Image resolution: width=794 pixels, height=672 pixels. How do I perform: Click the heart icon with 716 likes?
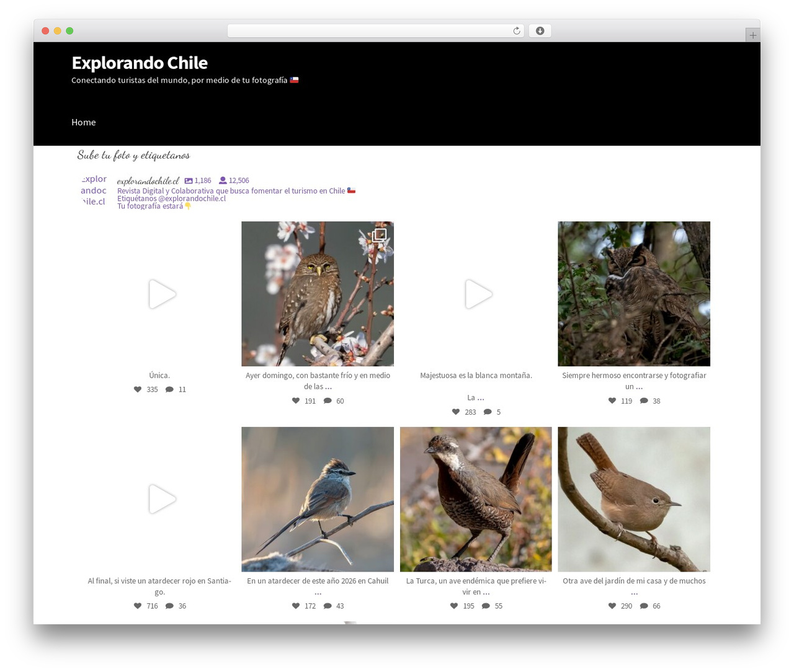(x=138, y=606)
